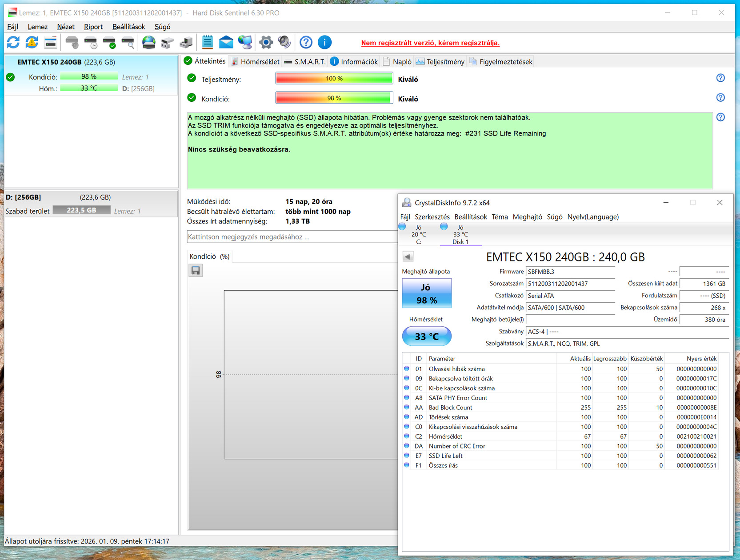
Task: Open the Meghajtó menu in CrystalDiskInfo
Action: coord(527,217)
